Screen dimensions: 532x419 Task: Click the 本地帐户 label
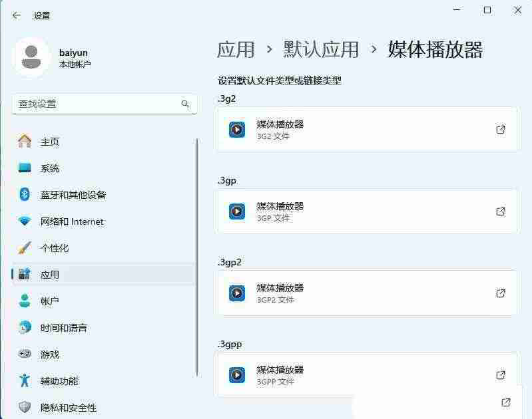tap(75, 64)
